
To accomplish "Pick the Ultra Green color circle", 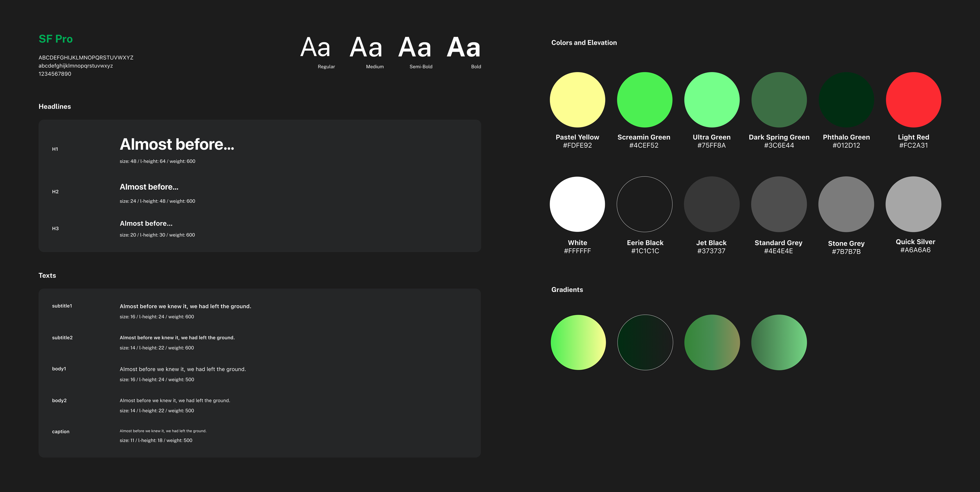I will pos(711,99).
